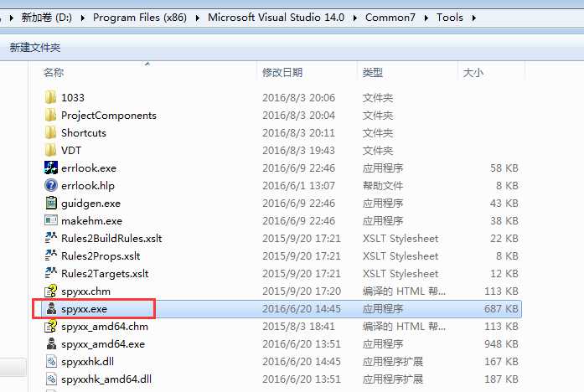Select the Rules2Props.xslt file icon
584x392 pixels.
pyautogui.click(x=50, y=255)
